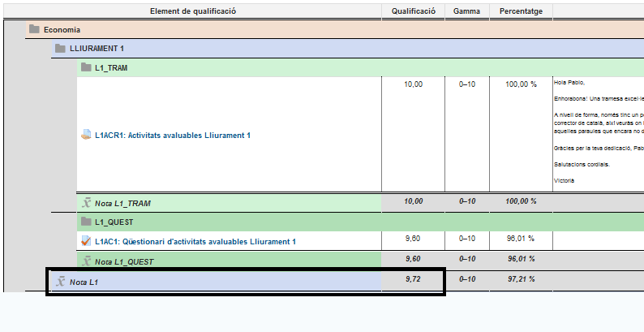Screen dimensions: 644x332
Task: Click the 9,72 grade in Nota L1 row
Action: click(413, 281)
